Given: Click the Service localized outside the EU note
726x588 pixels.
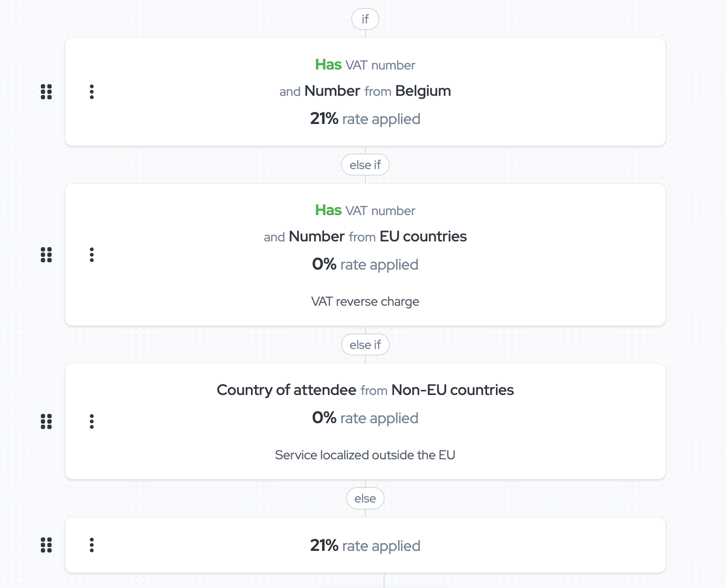Looking at the screenshot, I should pyautogui.click(x=365, y=455).
